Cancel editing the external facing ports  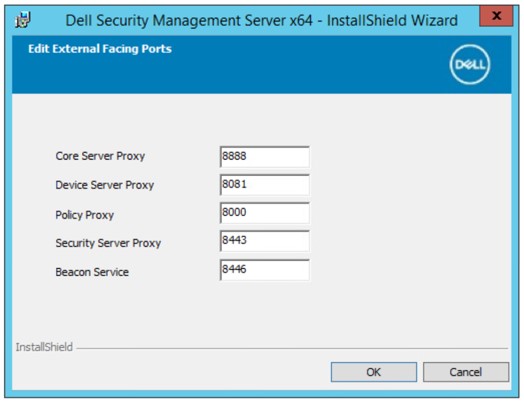[x=466, y=372]
